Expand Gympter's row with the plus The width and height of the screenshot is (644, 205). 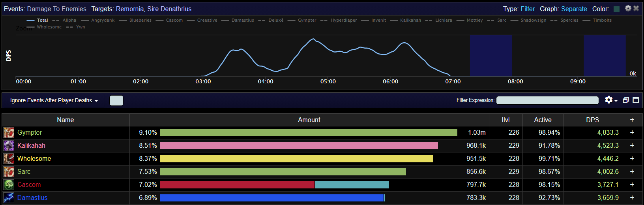pyautogui.click(x=632, y=133)
